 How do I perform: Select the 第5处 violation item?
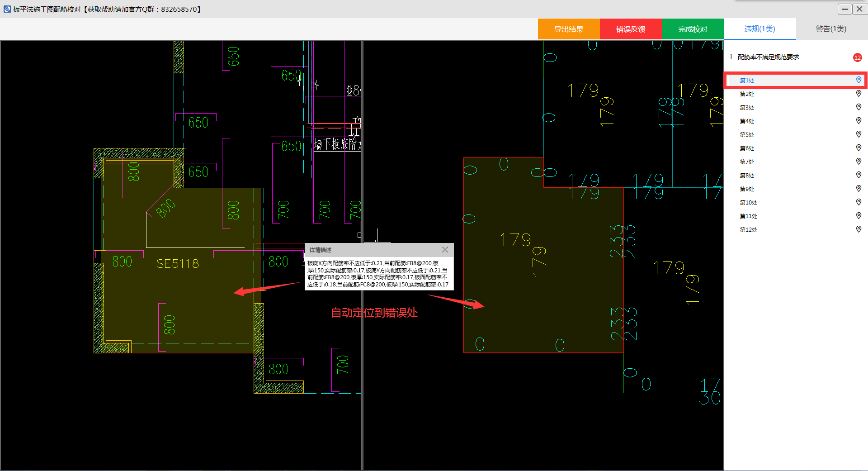[x=747, y=135]
